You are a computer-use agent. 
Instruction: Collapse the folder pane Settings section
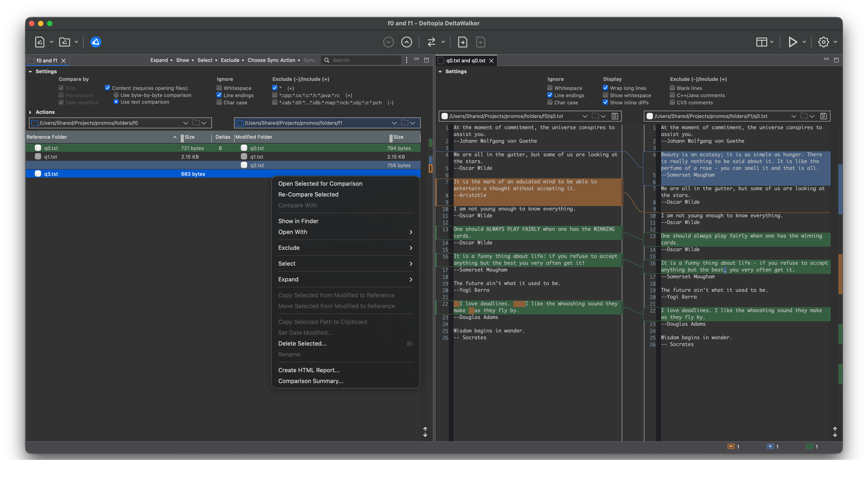coord(30,71)
